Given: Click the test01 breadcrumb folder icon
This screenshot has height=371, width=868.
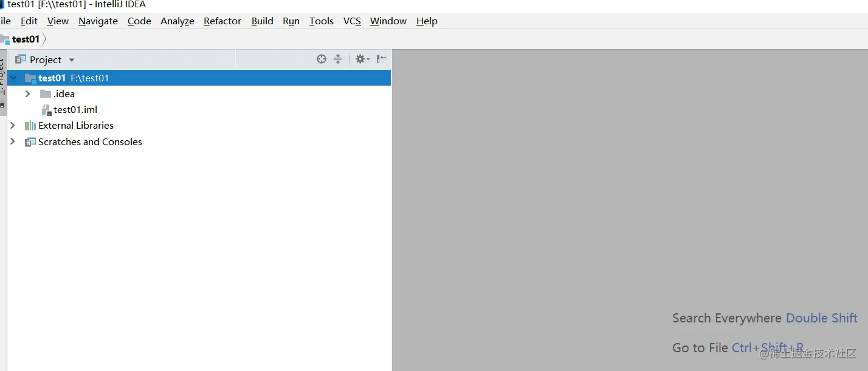Looking at the screenshot, I should click(5, 39).
